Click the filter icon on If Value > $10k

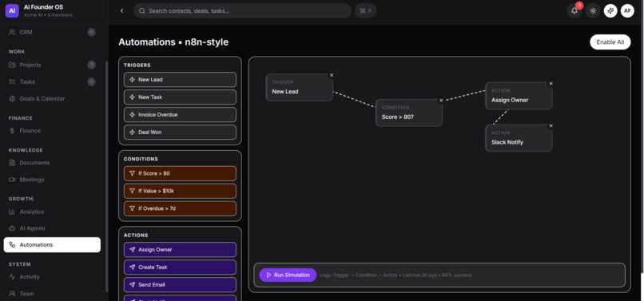[x=133, y=191]
